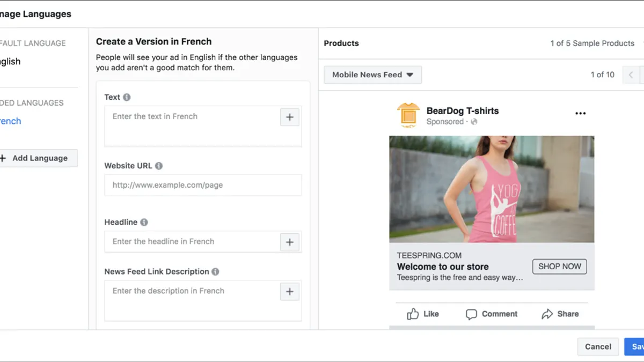Click the BearDog T-shirts page logo
644x362 pixels.
click(x=408, y=115)
